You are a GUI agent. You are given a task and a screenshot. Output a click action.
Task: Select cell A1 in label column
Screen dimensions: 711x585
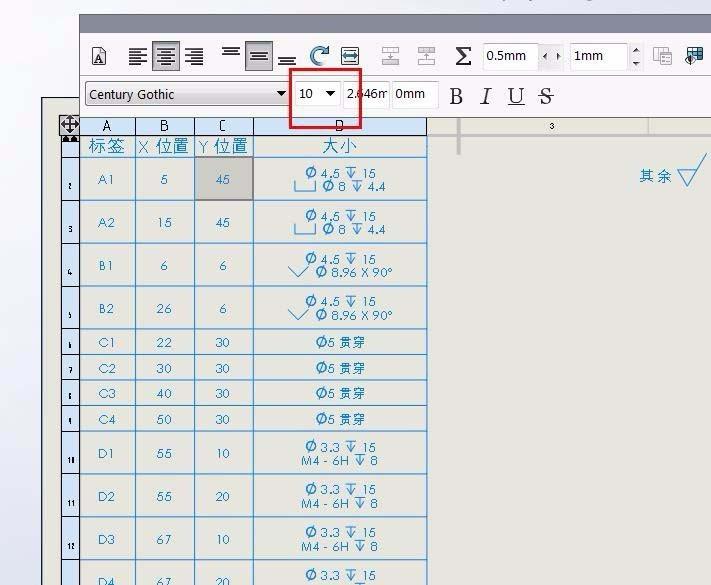coord(107,179)
